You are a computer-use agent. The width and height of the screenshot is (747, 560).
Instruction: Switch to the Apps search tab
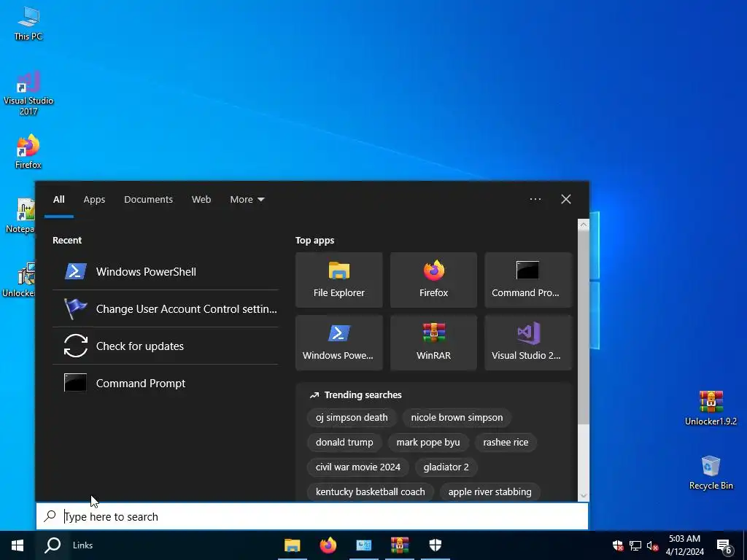click(94, 200)
